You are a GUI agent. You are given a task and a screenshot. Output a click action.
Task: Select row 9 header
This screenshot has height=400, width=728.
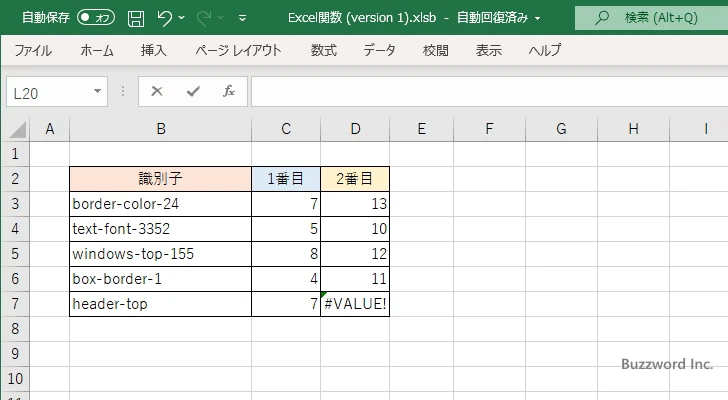point(15,354)
